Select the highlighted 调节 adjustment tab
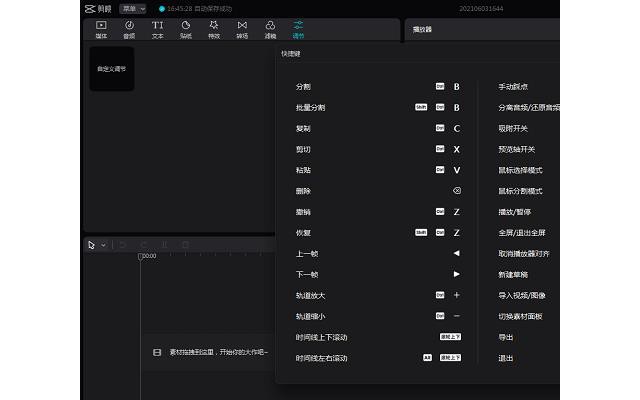Image resolution: width=640 pixels, height=400 pixels. pos(298,30)
